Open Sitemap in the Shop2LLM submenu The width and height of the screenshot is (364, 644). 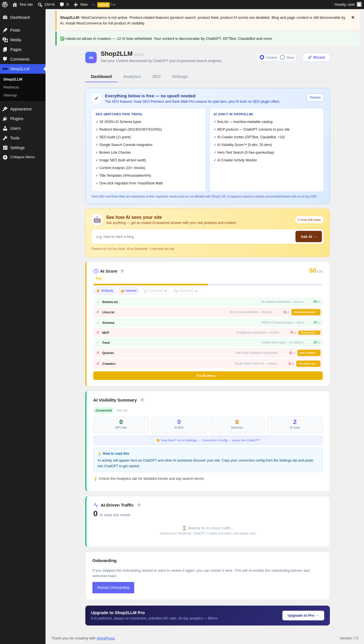pyautogui.click(x=10, y=95)
